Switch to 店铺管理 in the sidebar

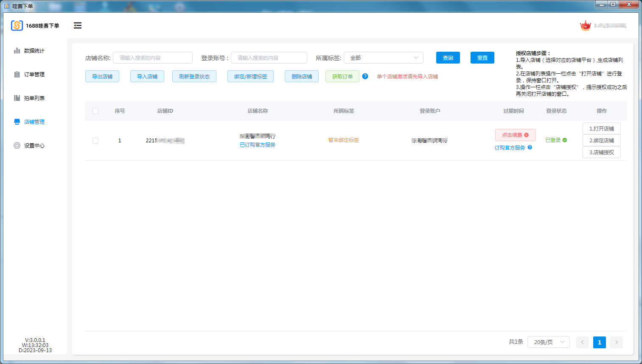click(34, 122)
